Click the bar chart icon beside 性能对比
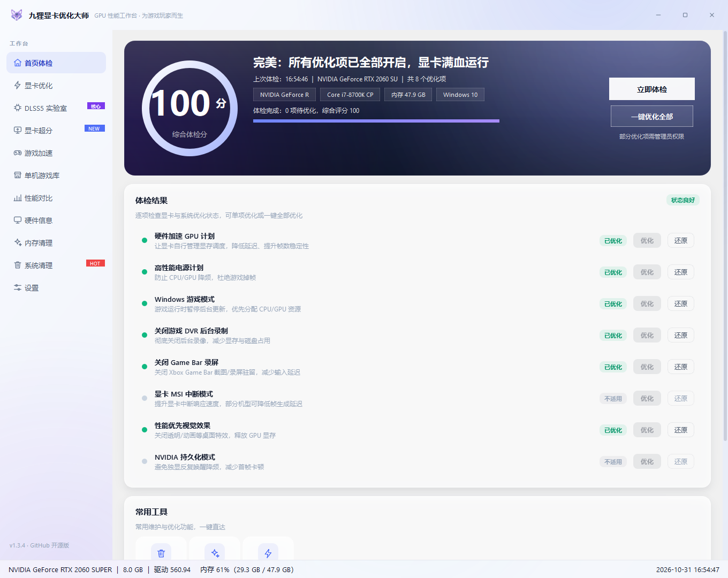728x578 pixels. [18, 197]
